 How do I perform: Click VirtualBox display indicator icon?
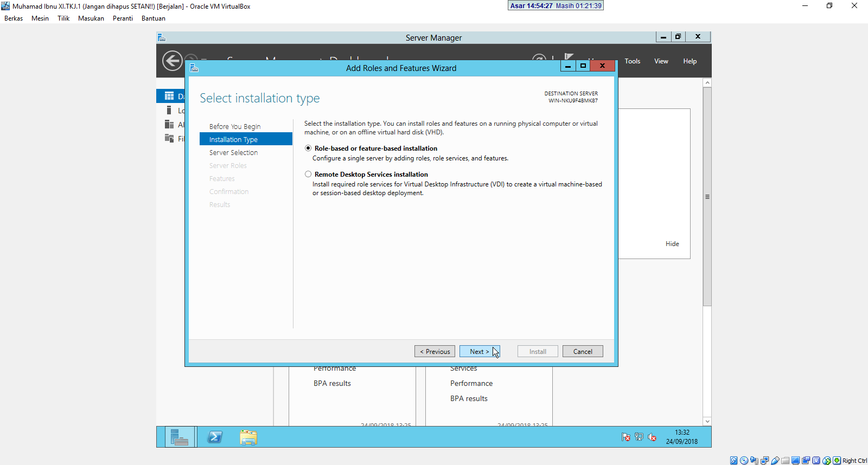(796, 461)
